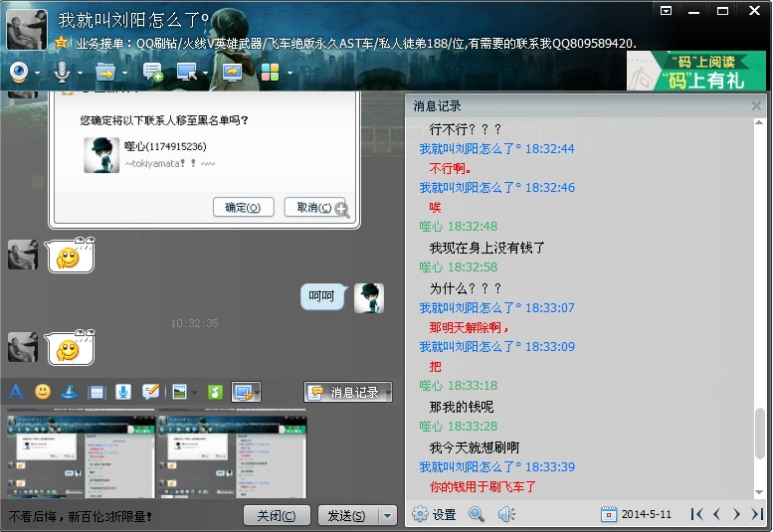
Task: Click the 确定 confirm button
Action: (x=243, y=207)
